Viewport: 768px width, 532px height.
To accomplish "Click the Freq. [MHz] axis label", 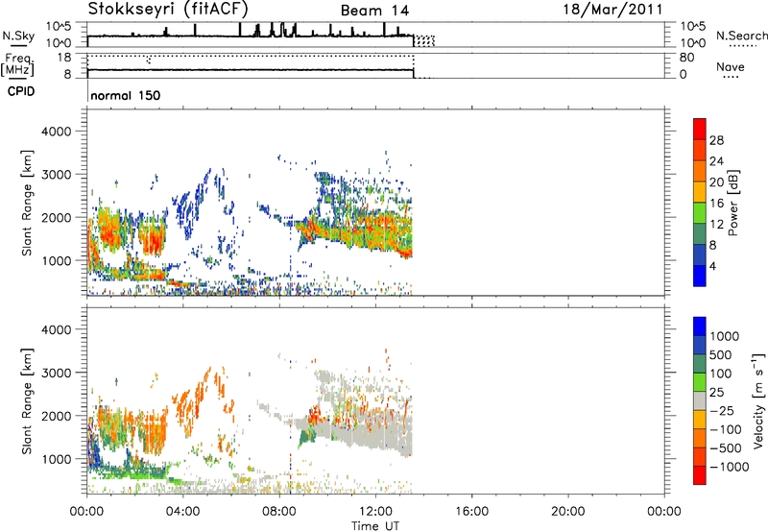I will 17,65.
